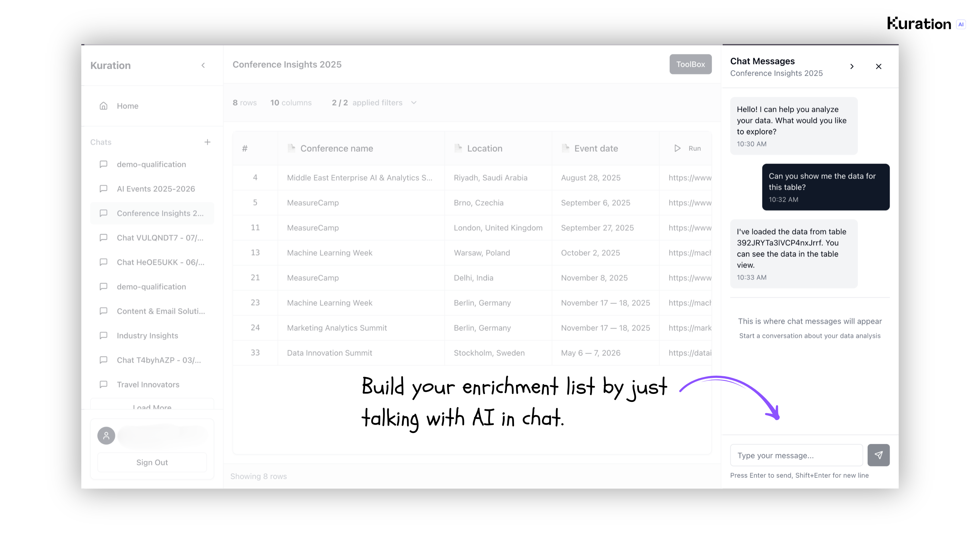Screen dimensions: 980x533
Task: Click the Run play icon in table header
Action: coord(677,148)
